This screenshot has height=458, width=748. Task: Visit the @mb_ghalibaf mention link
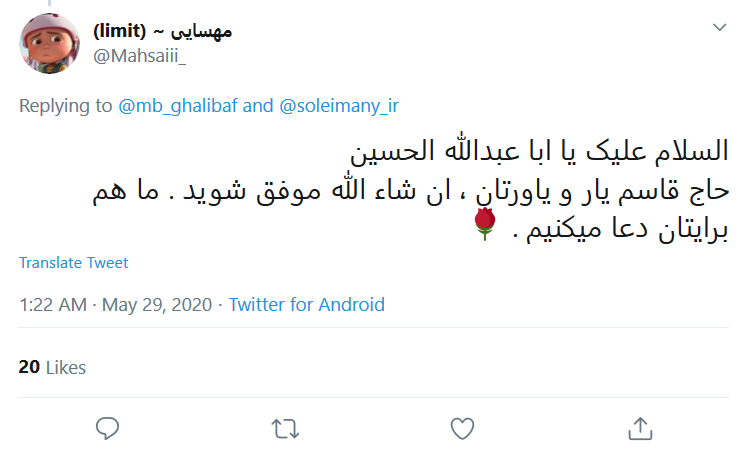tap(179, 106)
